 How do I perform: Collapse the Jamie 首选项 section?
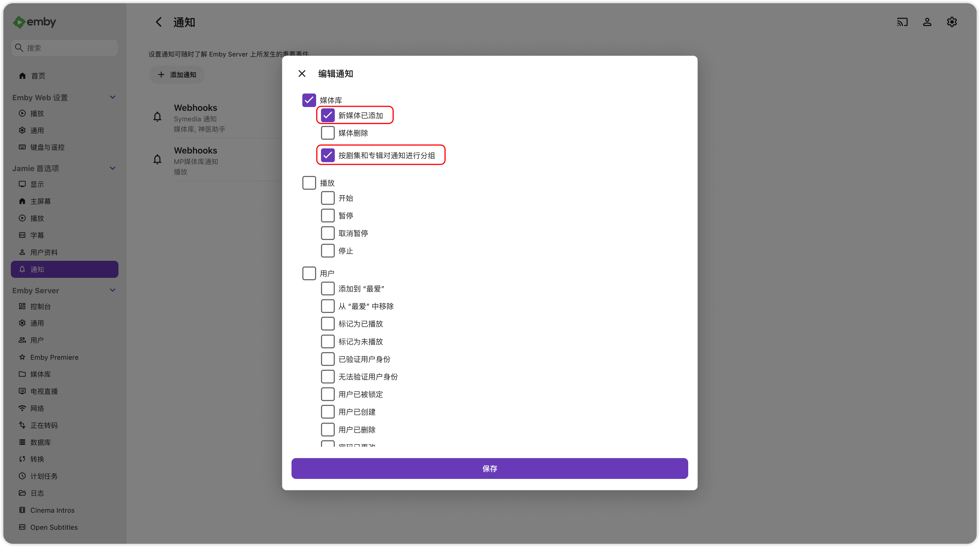click(112, 168)
